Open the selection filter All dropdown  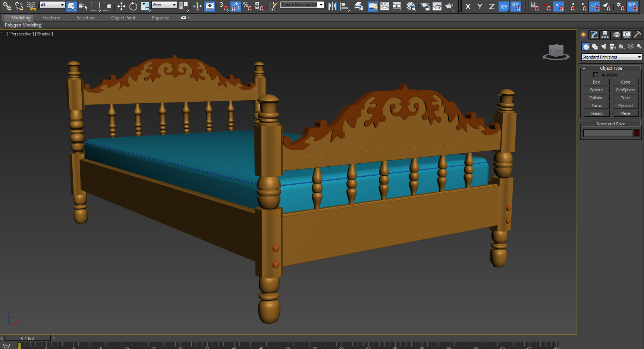52,5
